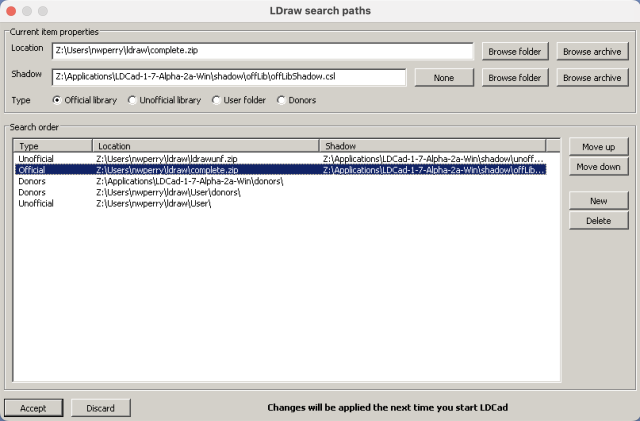Image resolution: width=640 pixels, height=421 pixels.
Task: Discard the search path changes
Action: point(100,407)
